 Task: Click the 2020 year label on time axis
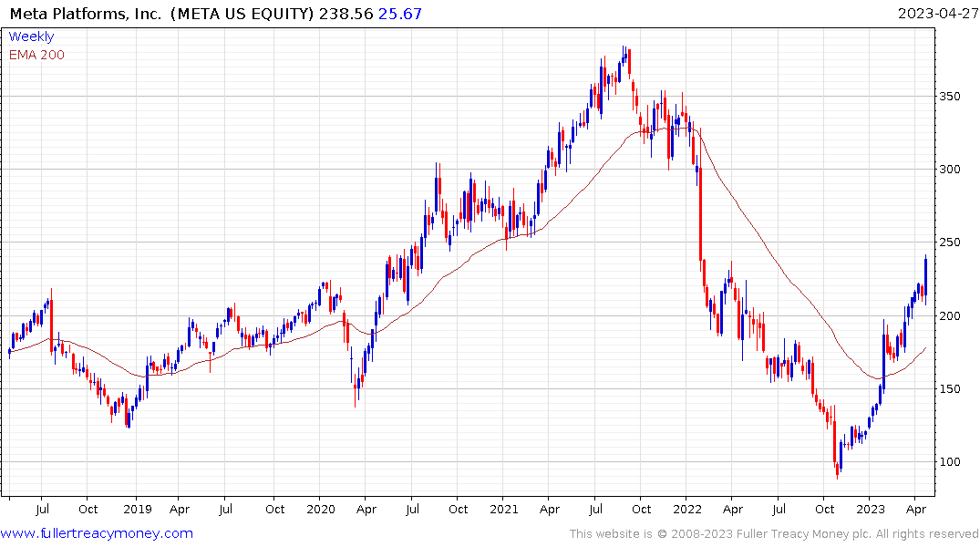(321, 509)
